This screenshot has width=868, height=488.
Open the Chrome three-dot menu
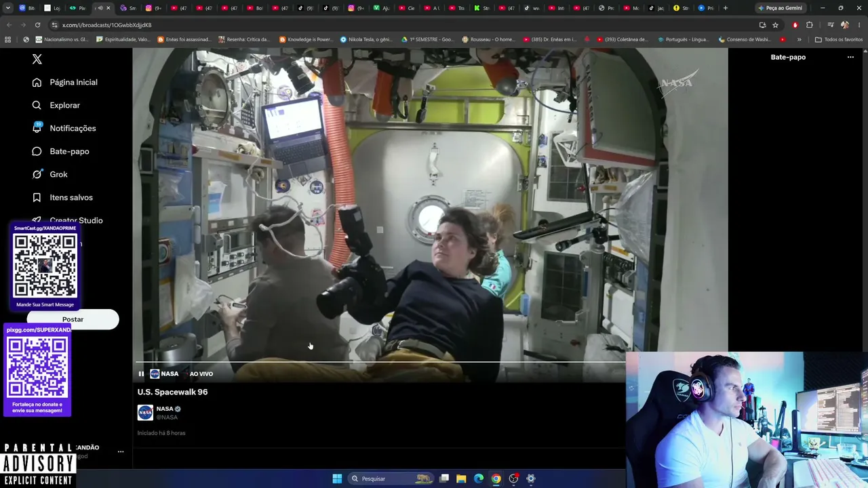click(859, 25)
